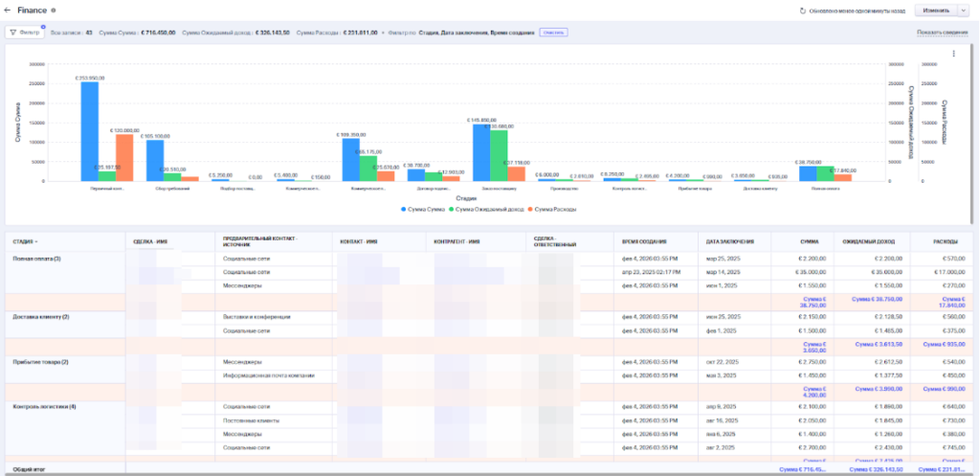980x476 pixels.
Task: Expand the dropdown arrow next to Изменить
Action: coord(963,11)
